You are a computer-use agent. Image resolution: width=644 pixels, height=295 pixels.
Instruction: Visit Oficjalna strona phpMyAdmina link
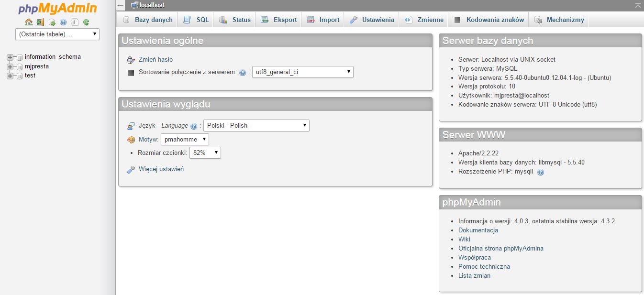tap(501, 248)
